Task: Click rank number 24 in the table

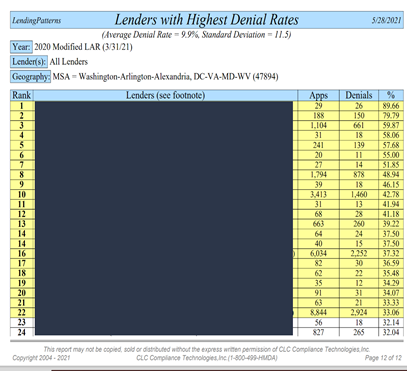Action: coord(22,332)
